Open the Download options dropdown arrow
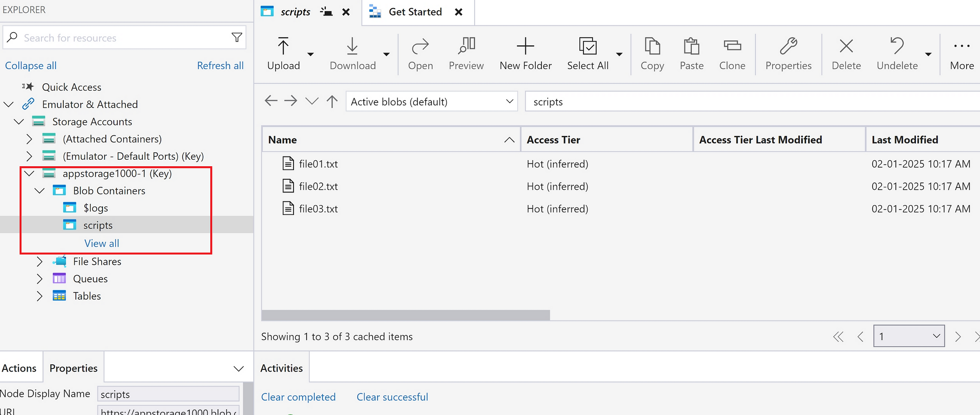Screen dimensions: 980x415 [x=386, y=54]
